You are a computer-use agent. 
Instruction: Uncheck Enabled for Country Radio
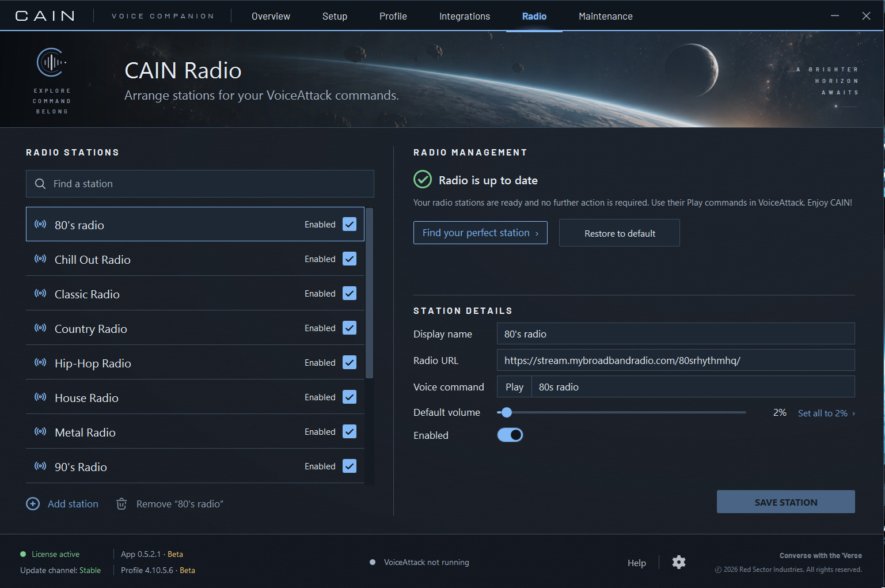350,328
